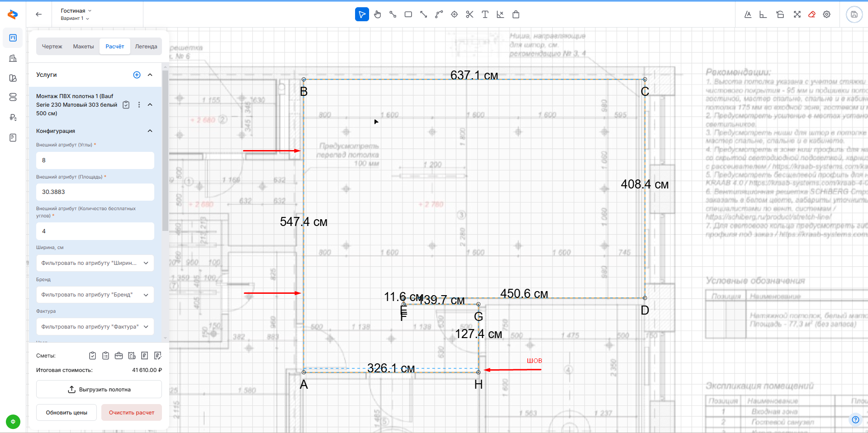Collapse the Конфигурация section
868x433 pixels.
coord(150,131)
